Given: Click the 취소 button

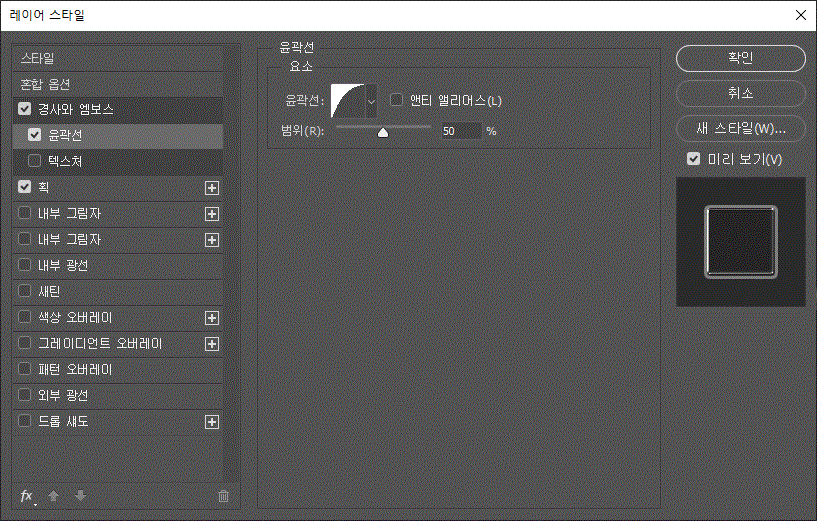Looking at the screenshot, I should coord(740,93).
